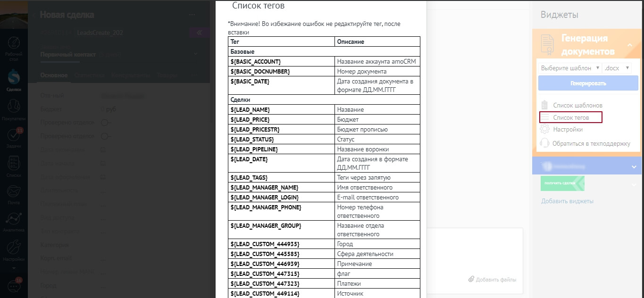Switch to the Основное tab
Viewport: 644px width, 298px height.
(x=54, y=75)
